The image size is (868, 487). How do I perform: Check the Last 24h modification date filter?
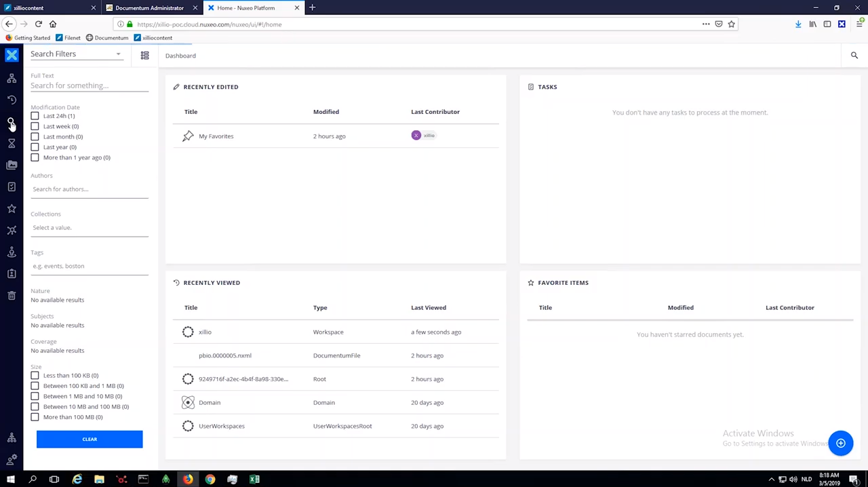[x=35, y=116]
